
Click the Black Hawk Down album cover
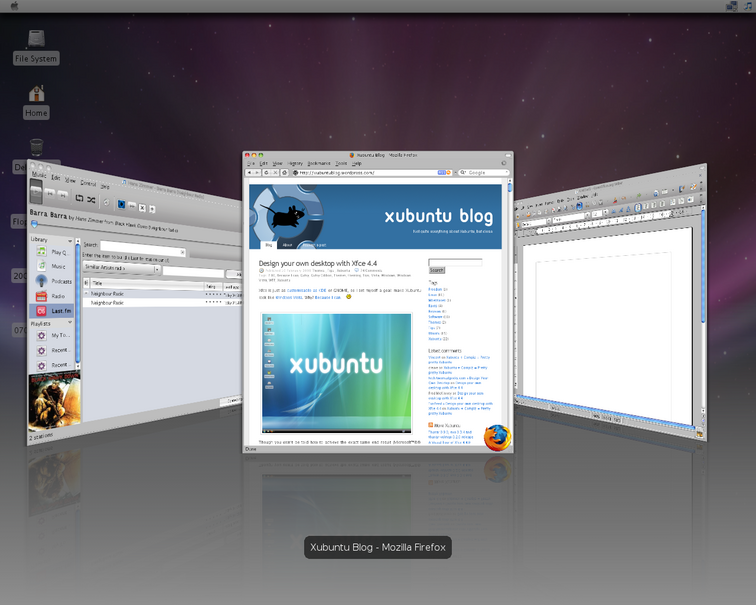[54, 401]
